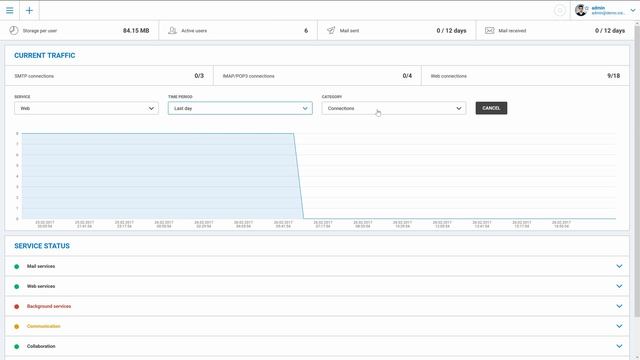Click the SERVICE STATUS heading
The height and width of the screenshot is (360, 640).
point(42,246)
